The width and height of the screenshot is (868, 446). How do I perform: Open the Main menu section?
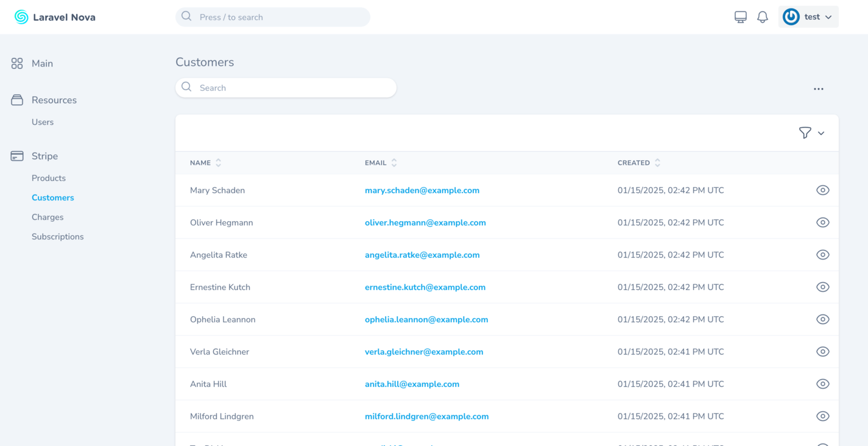pyautogui.click(x=42, y=63)
